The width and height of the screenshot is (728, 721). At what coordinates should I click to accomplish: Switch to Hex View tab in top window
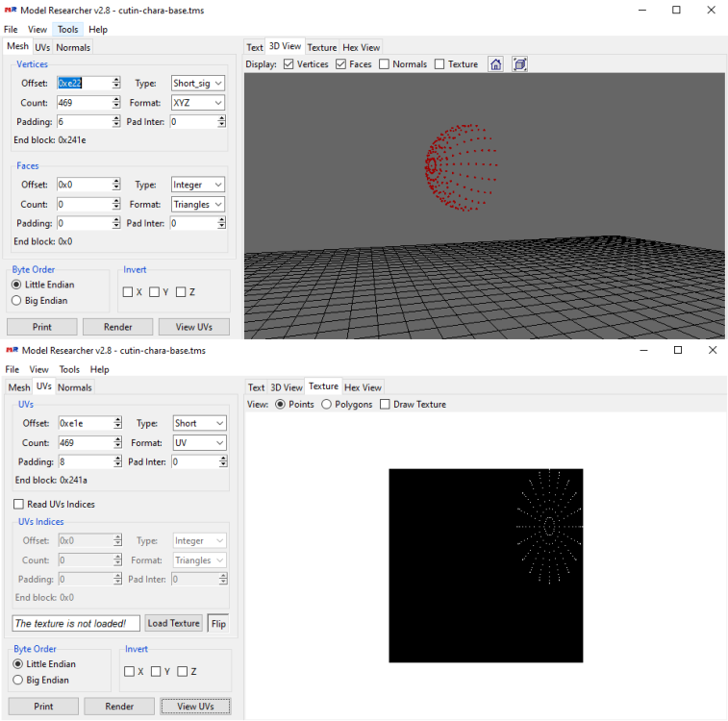coord(362,47)
